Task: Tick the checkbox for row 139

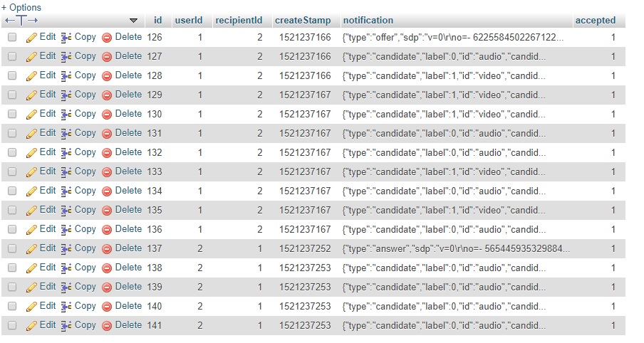Action: 12,287
